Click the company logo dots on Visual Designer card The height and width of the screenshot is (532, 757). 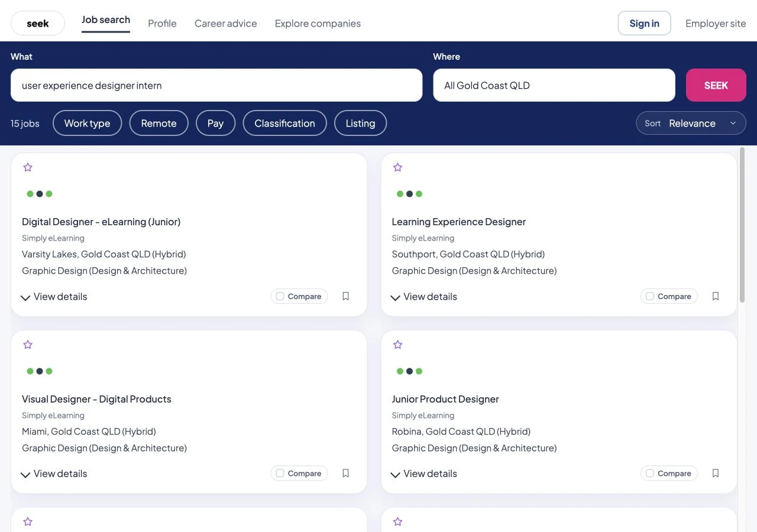[x=40, y=371]
